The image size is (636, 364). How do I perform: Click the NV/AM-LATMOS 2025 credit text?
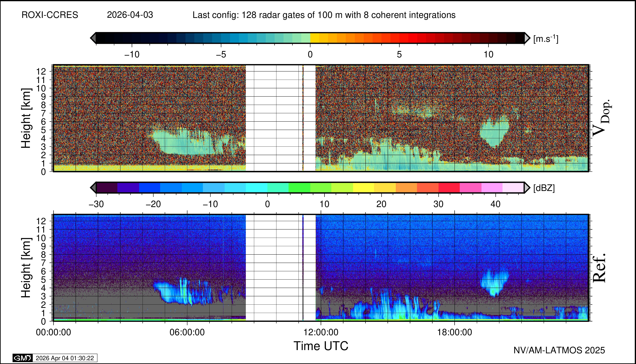[559, 350]
